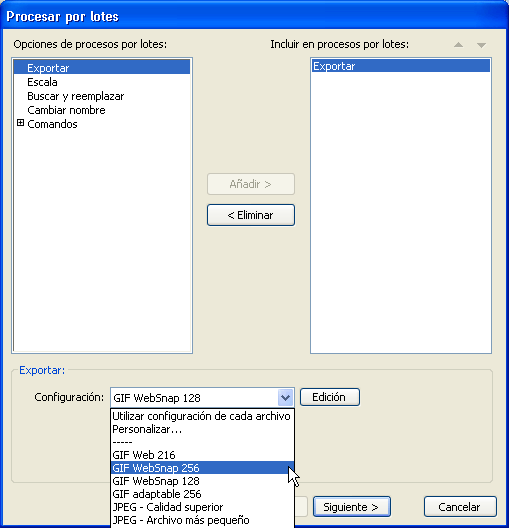The image size is (509, 528).
Task: Dismiss dialog with Cancelar button
Action: click(460, 506)
